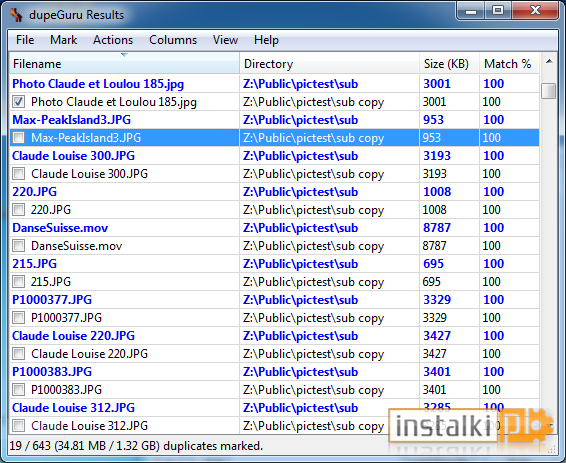Viewport: 566px width, 463px height.
Task: Open the Mark menu
Action: point(64,40)
